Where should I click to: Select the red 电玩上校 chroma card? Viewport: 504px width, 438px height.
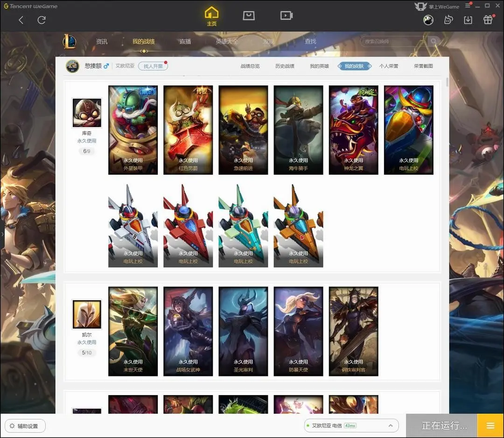[x=188, y=226]
